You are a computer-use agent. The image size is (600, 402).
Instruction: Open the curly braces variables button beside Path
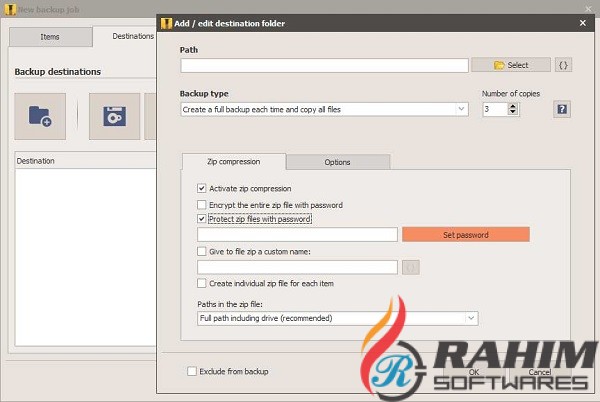pyautogui.click(x=563, y=65)
